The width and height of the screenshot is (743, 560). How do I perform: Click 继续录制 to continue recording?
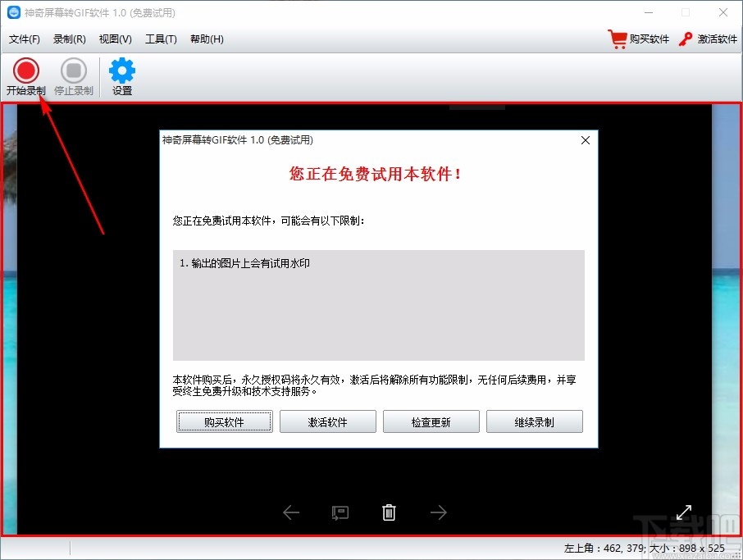click(534, 421)
